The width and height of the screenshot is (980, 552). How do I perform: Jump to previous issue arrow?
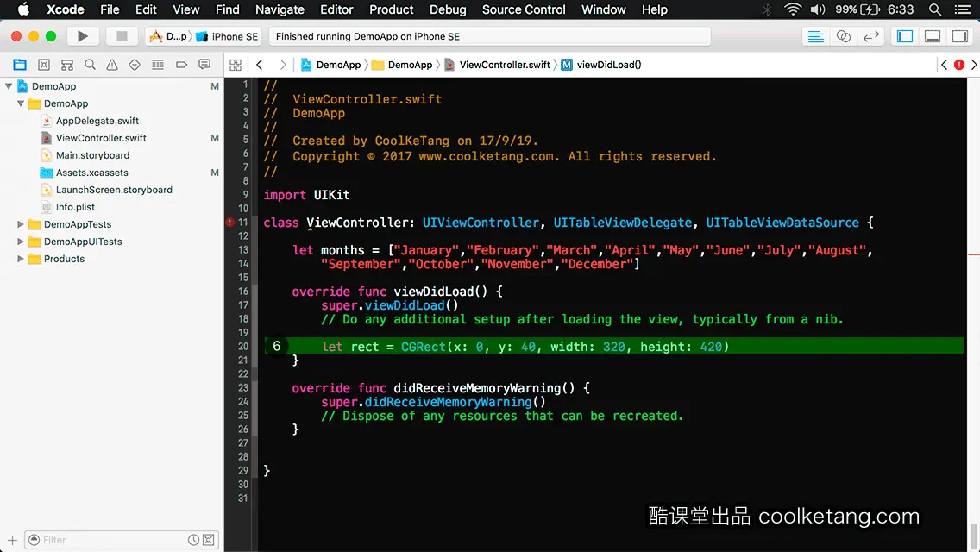coord(945,65)
